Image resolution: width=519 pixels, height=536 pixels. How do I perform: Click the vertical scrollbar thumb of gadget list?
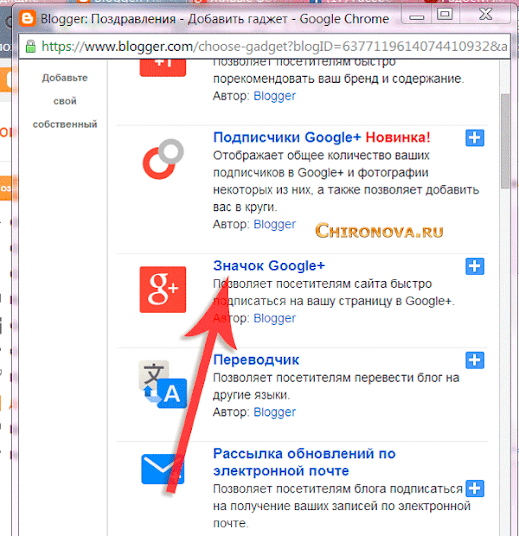[505, 141]
